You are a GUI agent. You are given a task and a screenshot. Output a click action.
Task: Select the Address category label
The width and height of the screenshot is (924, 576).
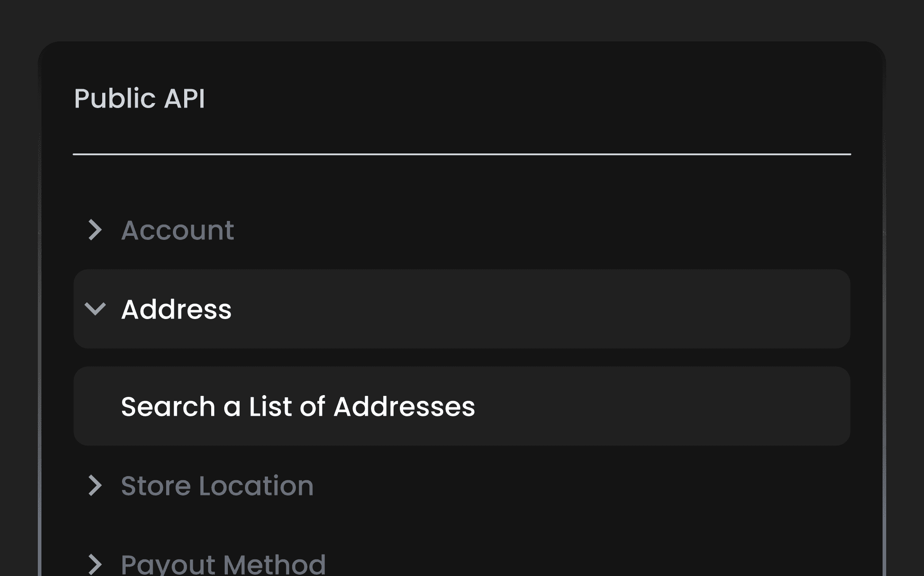click(176, 310)
